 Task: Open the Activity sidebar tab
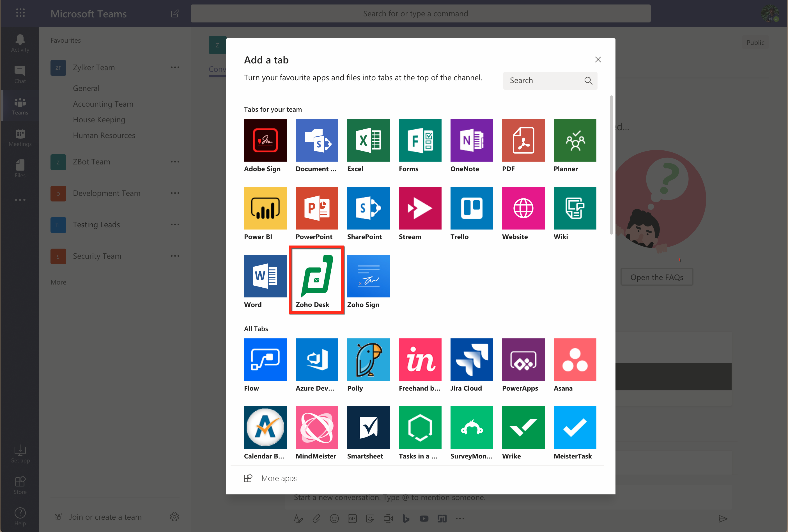click(20, 43)
